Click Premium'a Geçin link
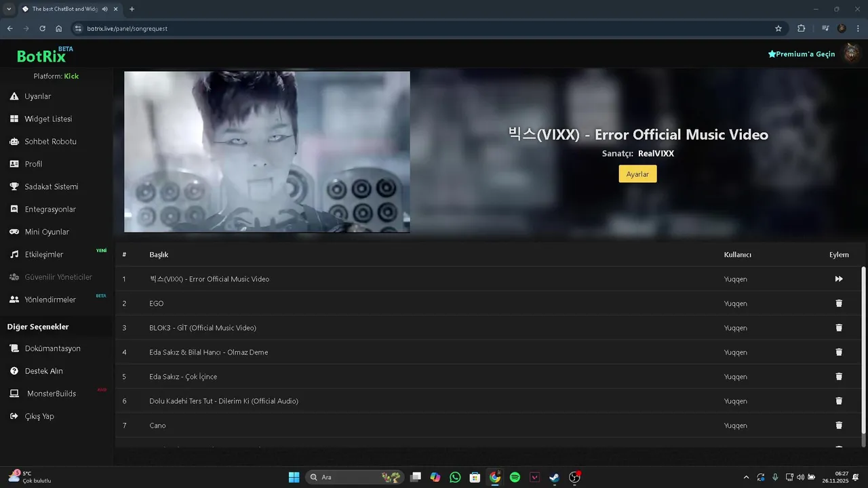Viewport: 868px width, 488px height. [x=802, y=54]
